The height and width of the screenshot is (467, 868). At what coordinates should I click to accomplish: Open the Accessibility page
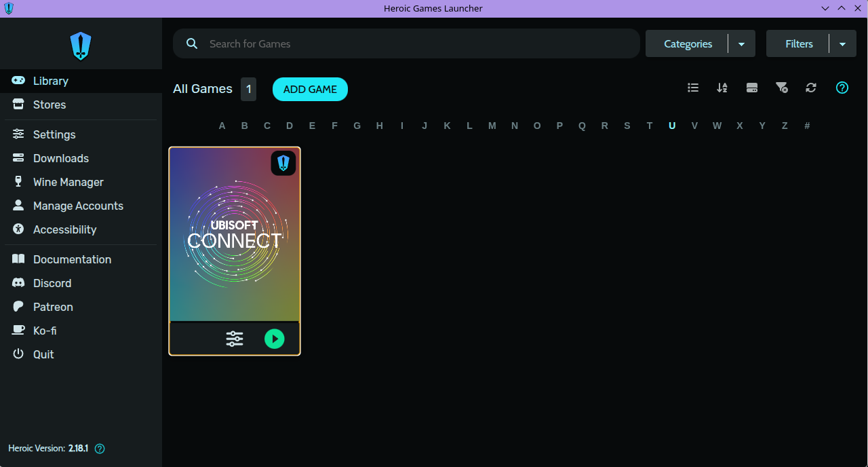(81, 229)
